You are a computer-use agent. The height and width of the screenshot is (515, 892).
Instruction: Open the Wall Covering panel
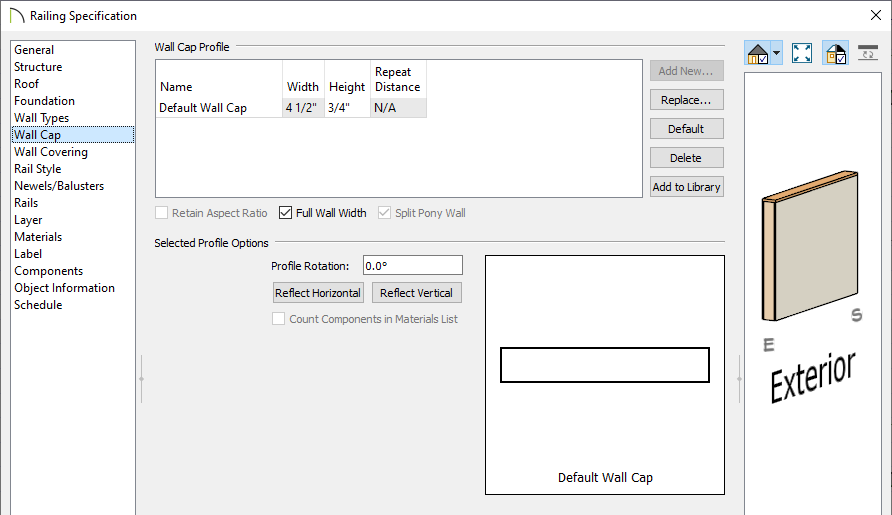pyautogui.click(x=51, y=152)
